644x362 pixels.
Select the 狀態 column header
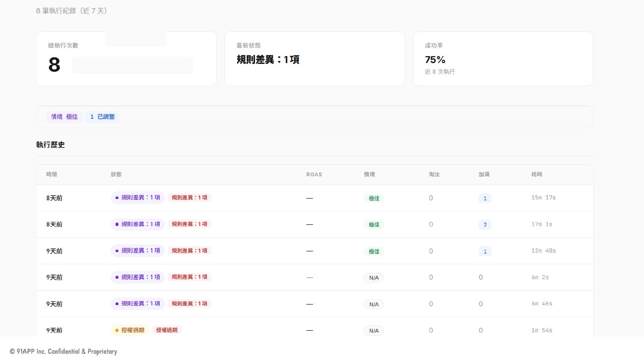click(x=116, y=175)
